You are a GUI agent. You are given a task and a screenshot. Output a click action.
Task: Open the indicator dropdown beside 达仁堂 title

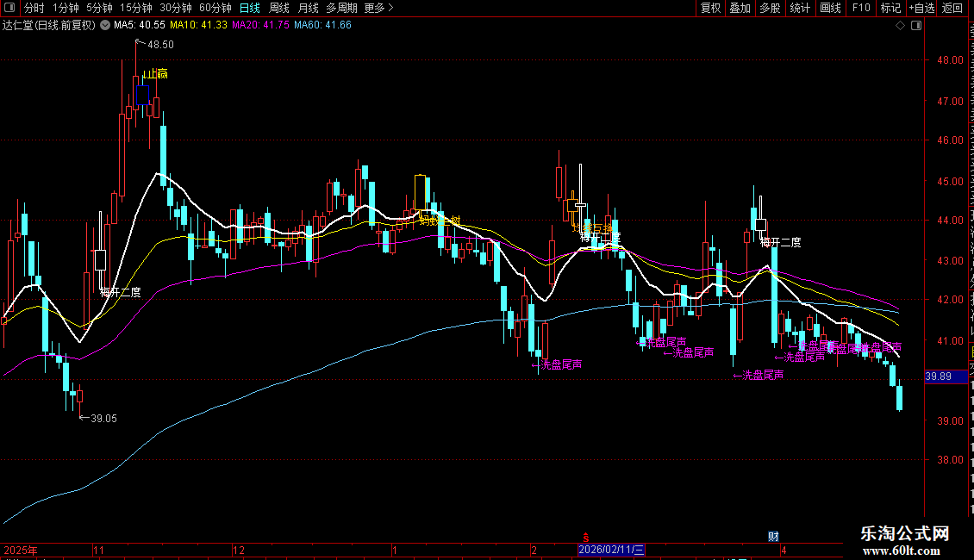(105, 25)
